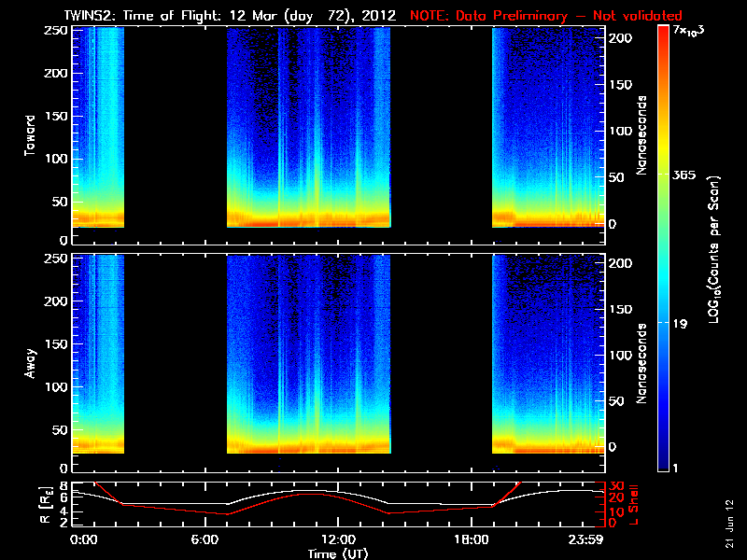Image resolution: width=747 pixels, height=560 pixels.
Task: Click the red 'L Shell' axis label
Action: (632, 502)
